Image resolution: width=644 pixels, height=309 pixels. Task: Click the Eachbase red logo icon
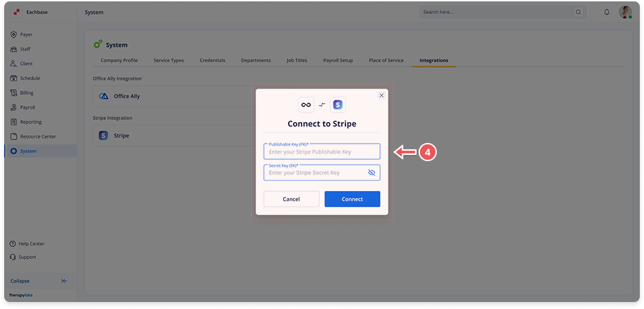click(17, 13)
